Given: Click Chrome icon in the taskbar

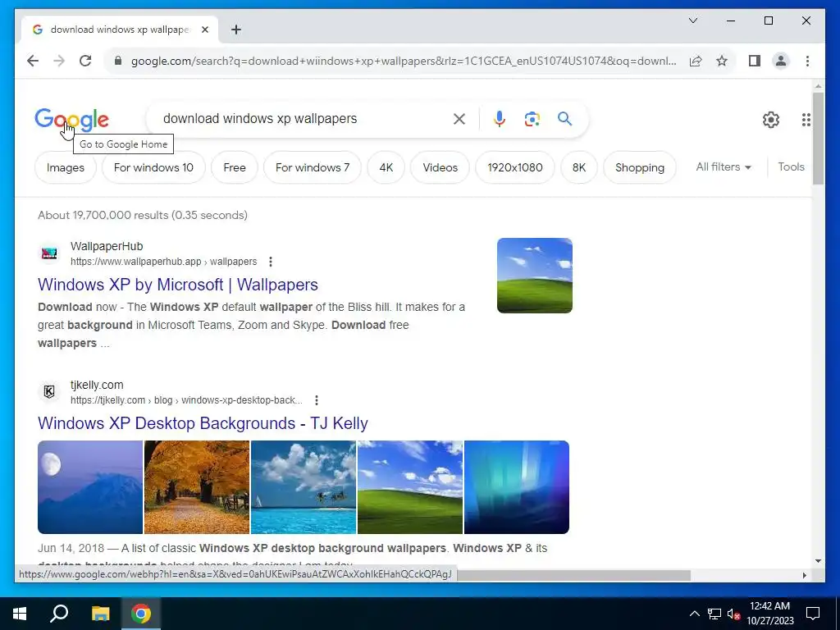Looking at the screenshot, I should click(141, 614).
